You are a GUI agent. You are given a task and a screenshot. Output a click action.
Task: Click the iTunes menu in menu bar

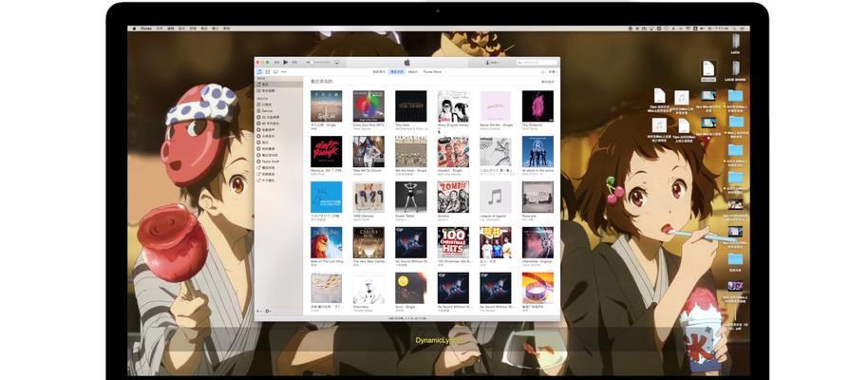(146, 28)
